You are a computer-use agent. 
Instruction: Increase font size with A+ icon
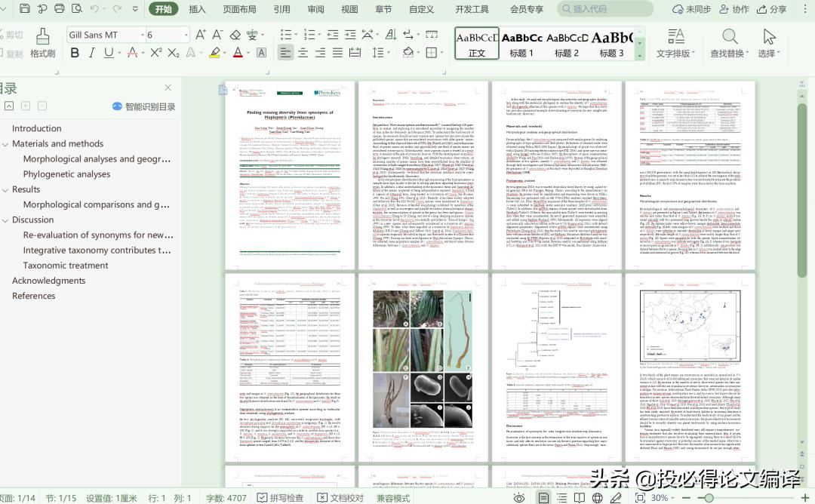(201, 35)
